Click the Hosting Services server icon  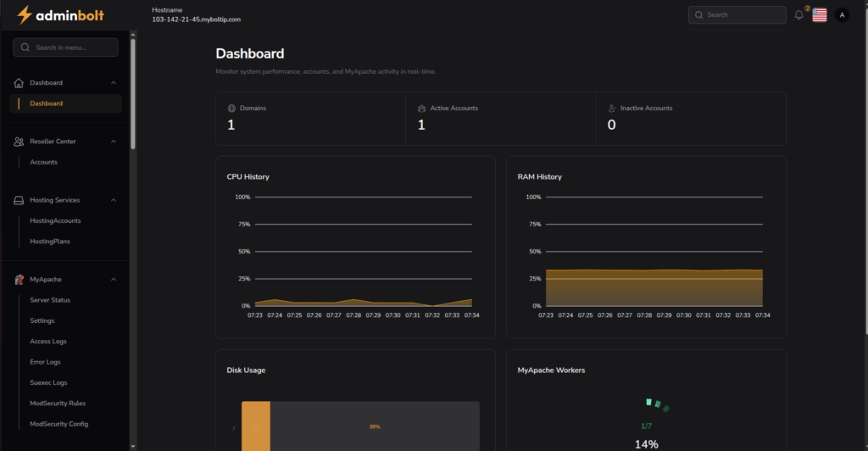(x=19, y=200)
